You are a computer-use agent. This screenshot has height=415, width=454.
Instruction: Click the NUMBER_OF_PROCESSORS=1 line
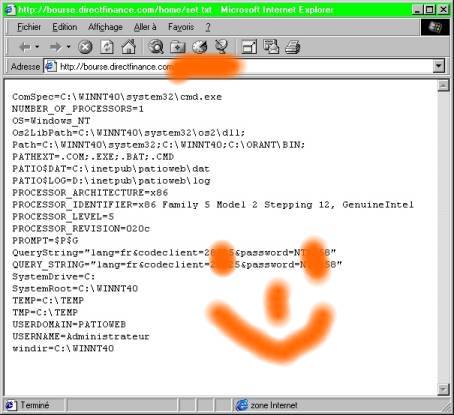click(78, 109)
